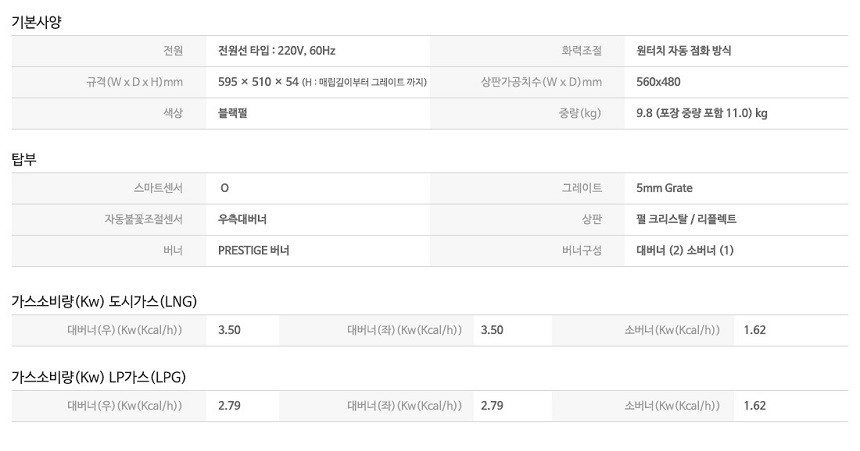Select the 9.8 kg weight value

(701, 113)
